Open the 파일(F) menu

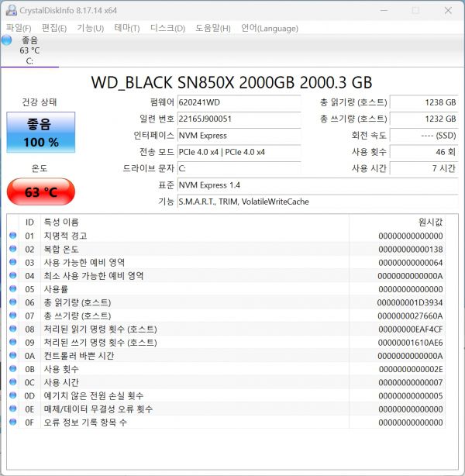click(19, 28)
